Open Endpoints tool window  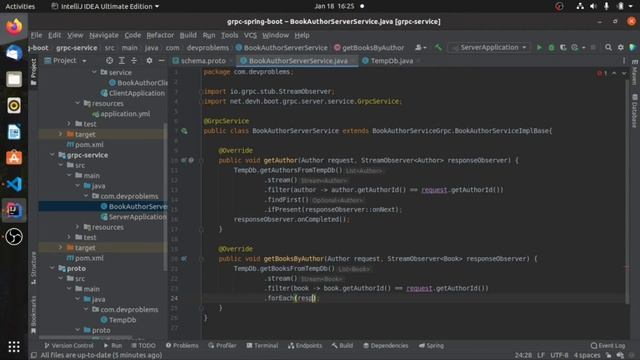point(305,346)
